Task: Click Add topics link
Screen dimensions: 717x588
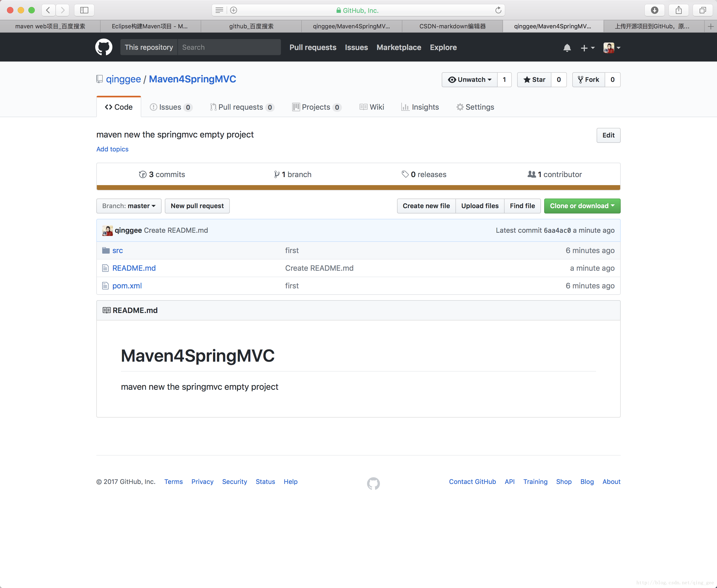Action: (x=112, y=149)
